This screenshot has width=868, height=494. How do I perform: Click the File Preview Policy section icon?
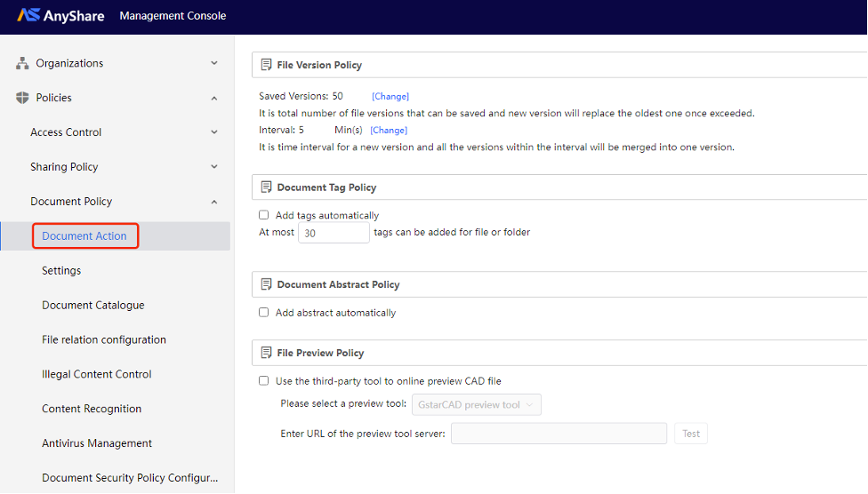point(266,353)
